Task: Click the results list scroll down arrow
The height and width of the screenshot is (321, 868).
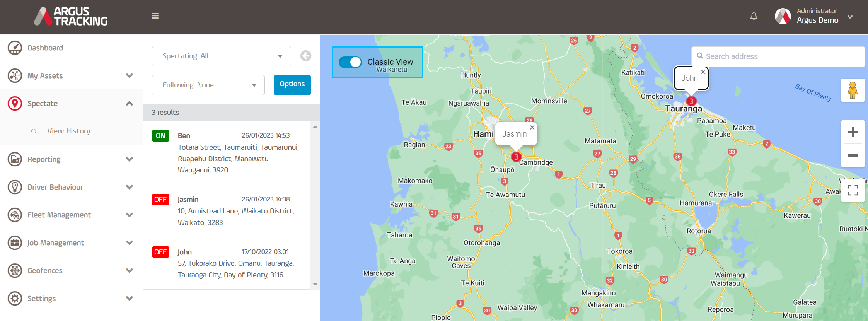Action: [x=315, y=284]
